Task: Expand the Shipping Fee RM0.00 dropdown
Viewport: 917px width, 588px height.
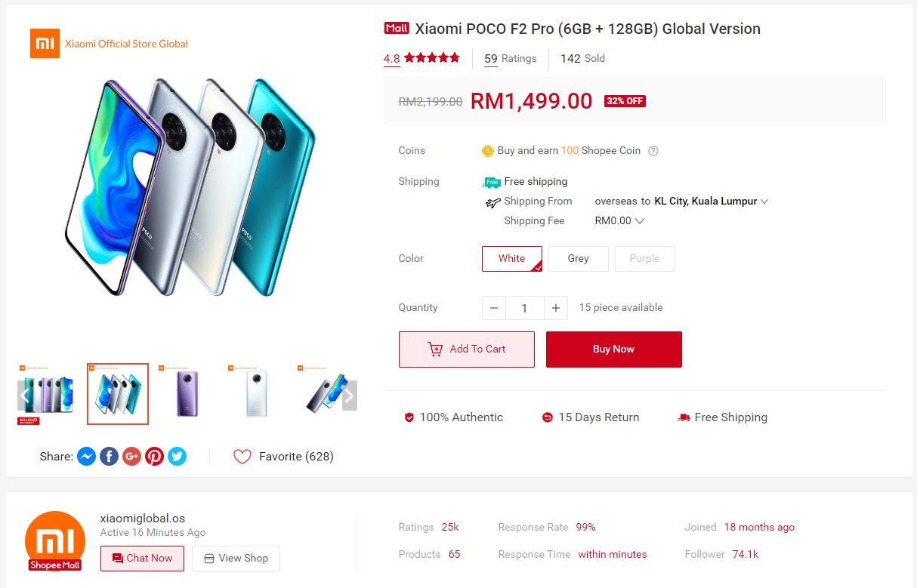Action: click(x=640, y=221)
